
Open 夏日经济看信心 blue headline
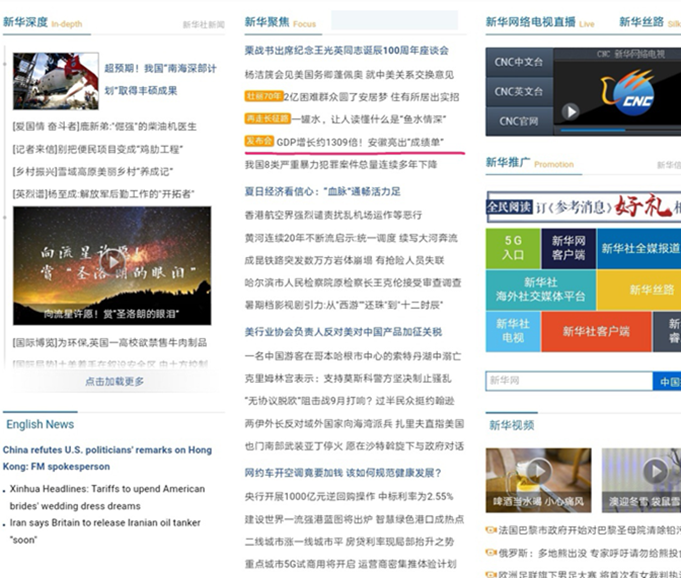pyautogui.click(x=322, y=192)
